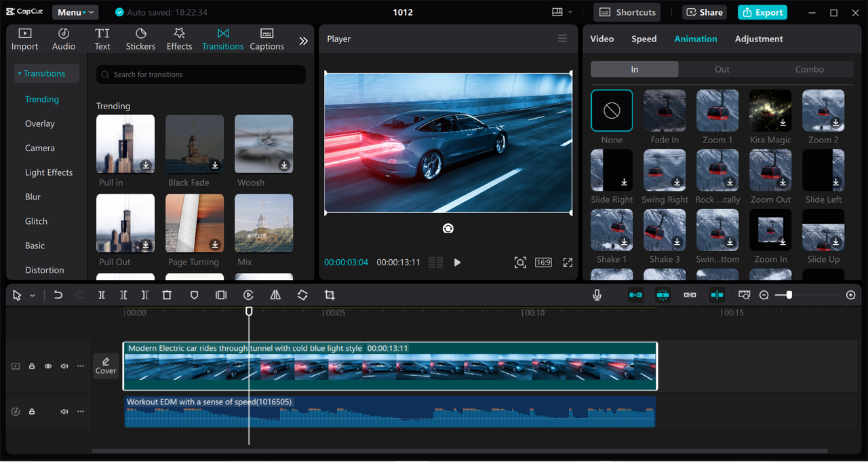Open the 16:9 aspect ratio selector

click(543, 263)
